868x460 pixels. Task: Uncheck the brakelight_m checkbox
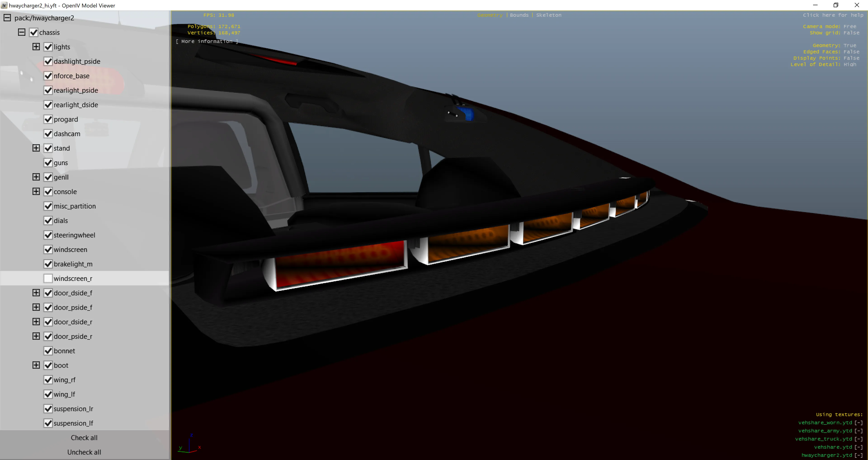click(x=48, y=264)
